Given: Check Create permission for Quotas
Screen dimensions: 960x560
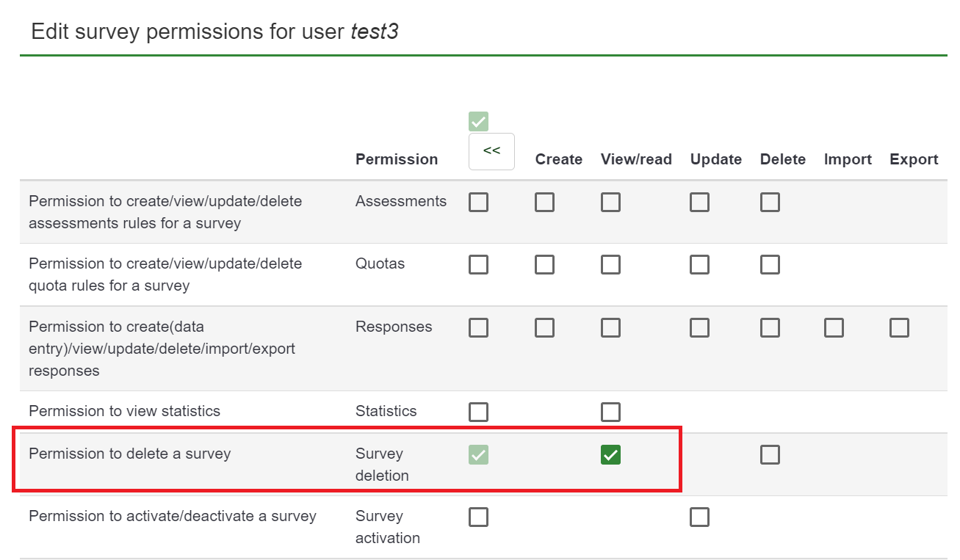Looking at the screenshot, I should 544,264.
